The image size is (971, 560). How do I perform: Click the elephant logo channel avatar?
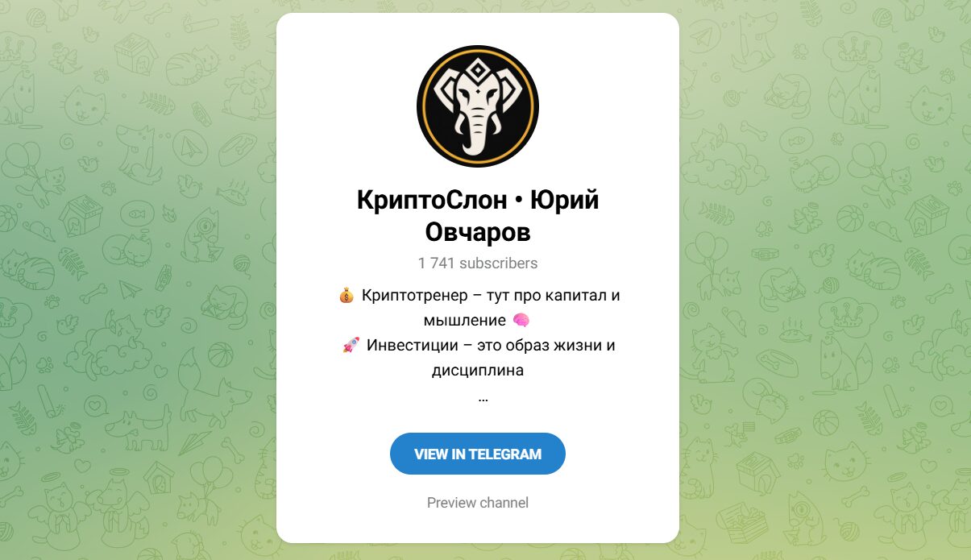478,106
